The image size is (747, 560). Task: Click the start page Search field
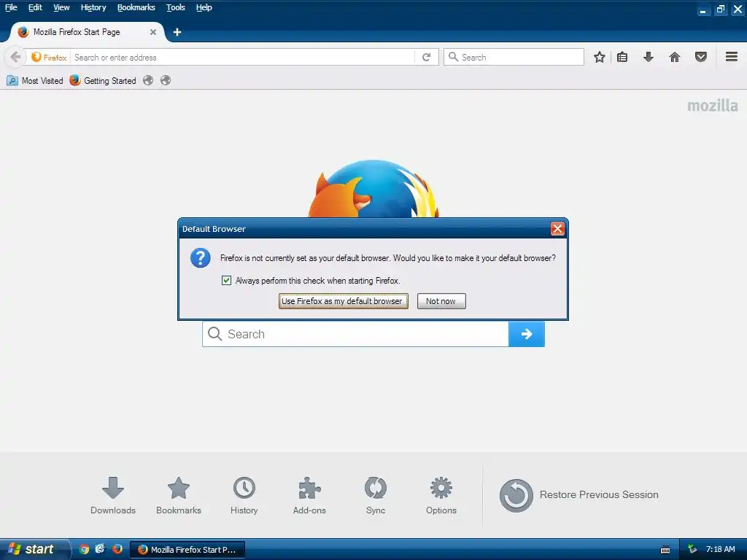point(355,334)
